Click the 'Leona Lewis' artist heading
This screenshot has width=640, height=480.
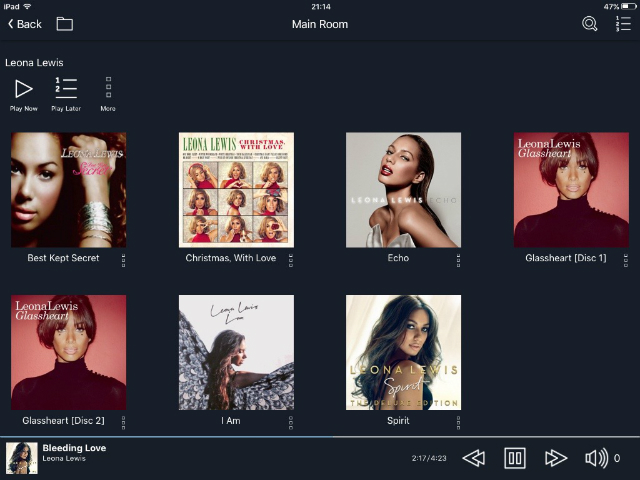coord(34,62)
